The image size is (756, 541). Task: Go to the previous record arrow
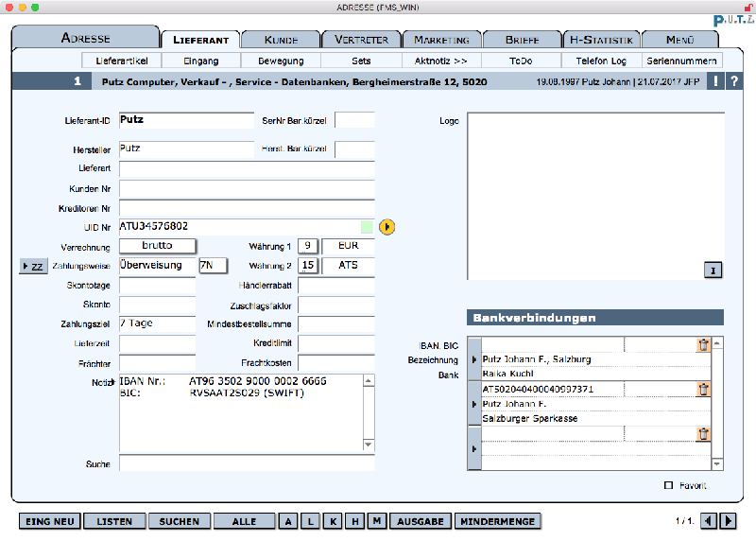[708, 521]
